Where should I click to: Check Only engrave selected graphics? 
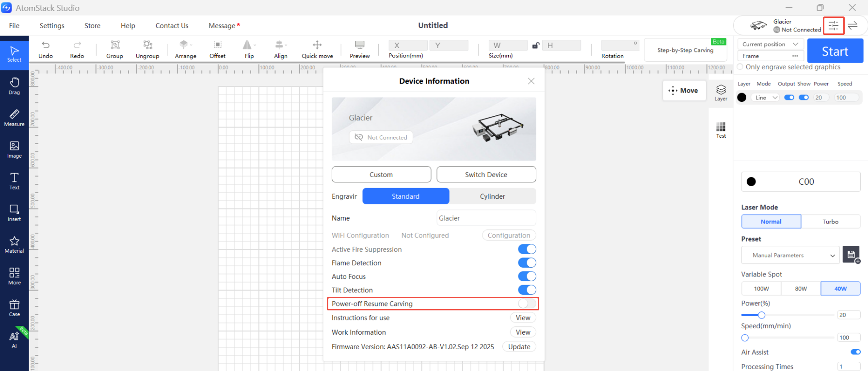740,67
